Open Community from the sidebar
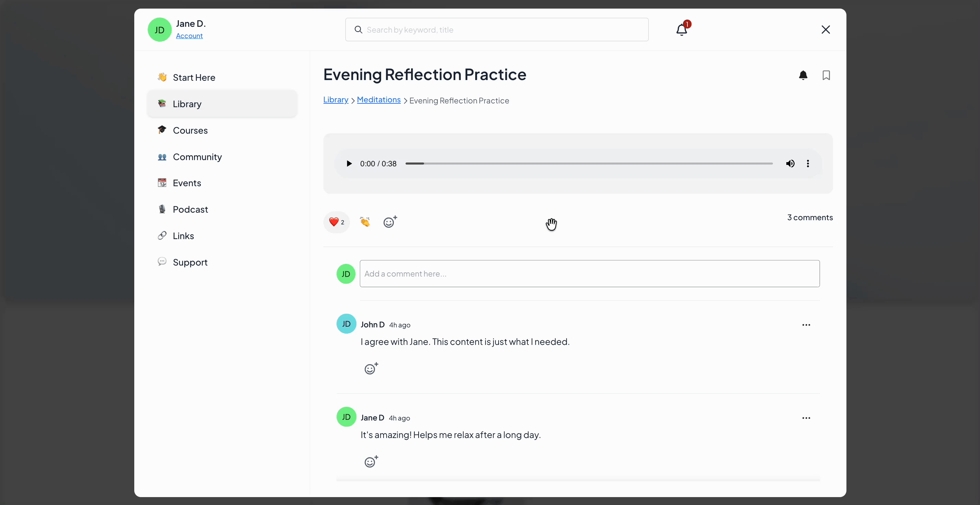980x505 pixels. click(x=197, y=157)
